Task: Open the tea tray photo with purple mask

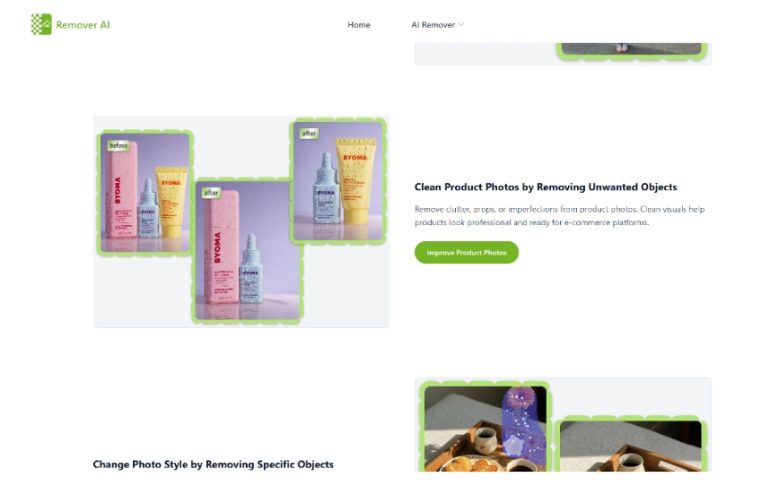Action: 485,429
